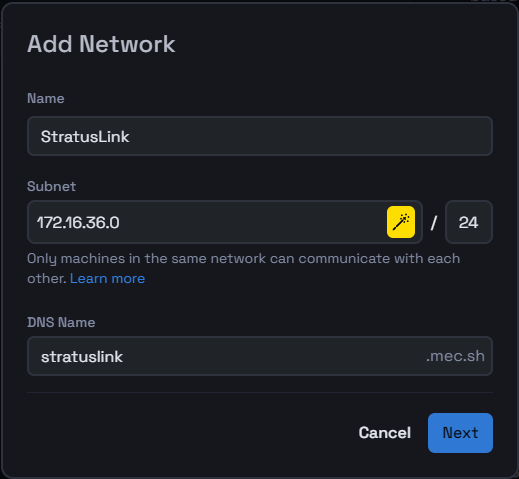Click the Name field label
519x479 pixels.
tap(46, 98)
